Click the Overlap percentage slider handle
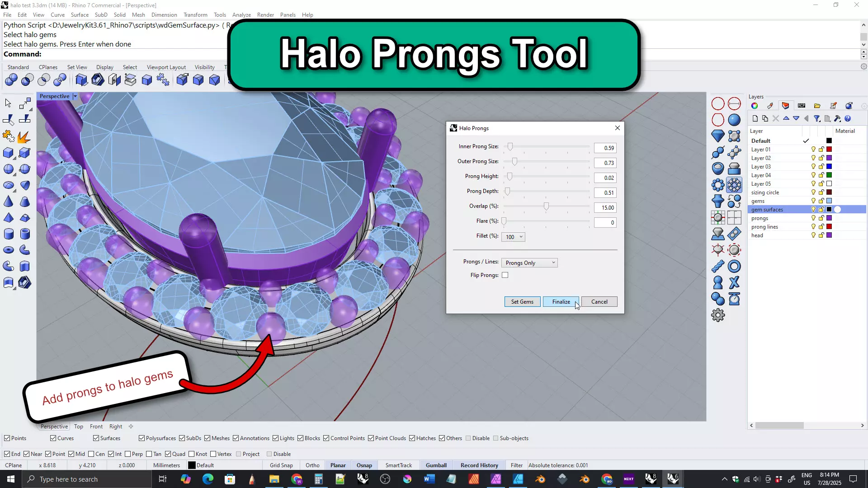 coord(546,207)
